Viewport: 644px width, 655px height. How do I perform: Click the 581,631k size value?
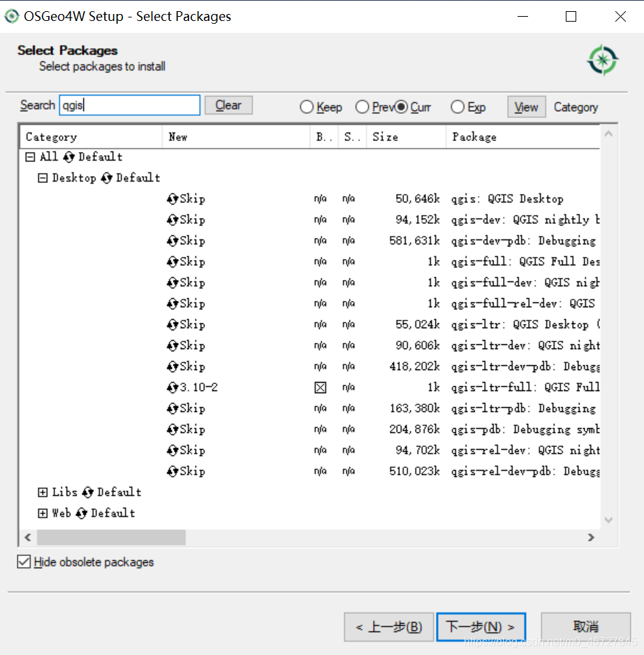(x=414, y=241)
